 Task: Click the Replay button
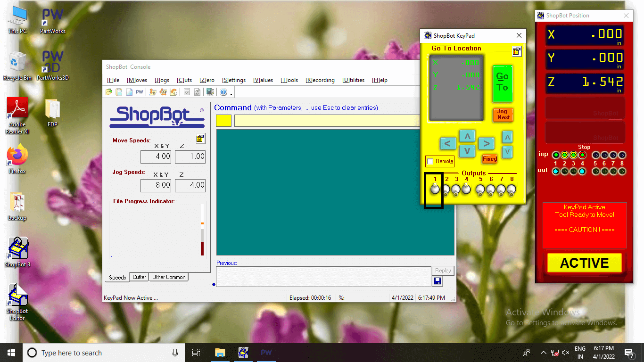(443, 271)
